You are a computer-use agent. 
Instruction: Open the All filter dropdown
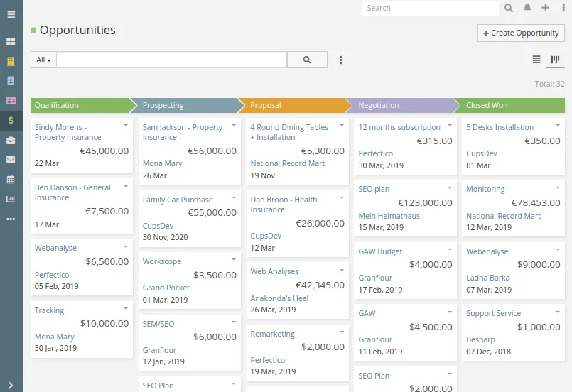click(44, 60)
